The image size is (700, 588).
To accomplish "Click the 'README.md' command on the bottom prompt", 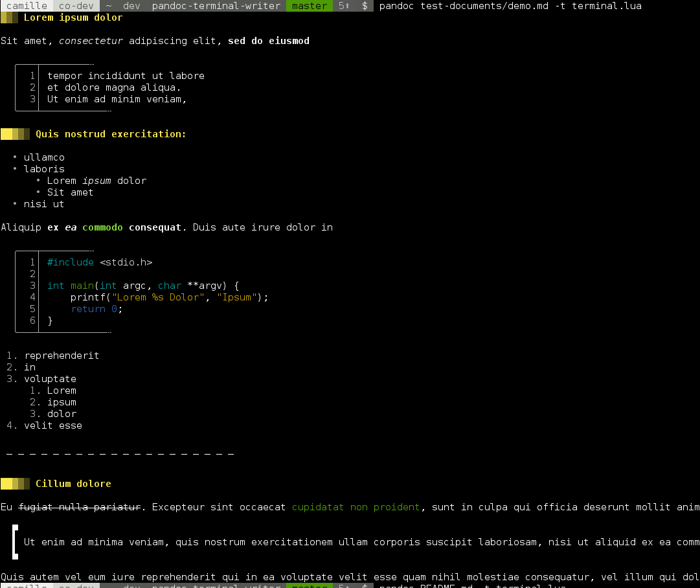I will click(x=472, y=586).
